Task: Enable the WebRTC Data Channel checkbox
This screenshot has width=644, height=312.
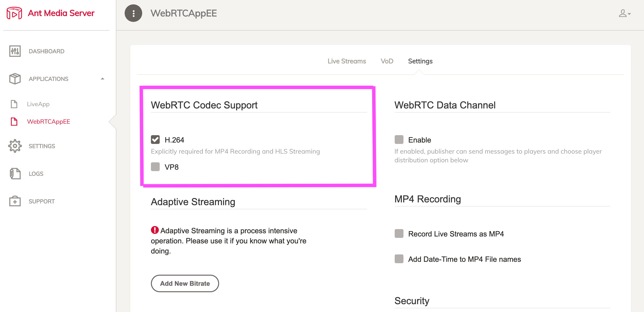Action: point(399,140)
